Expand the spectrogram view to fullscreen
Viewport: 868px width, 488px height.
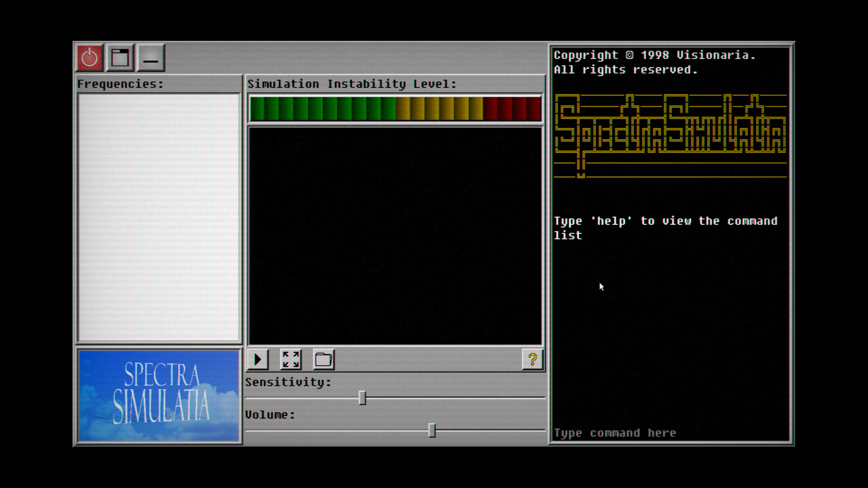click(290, 359)
